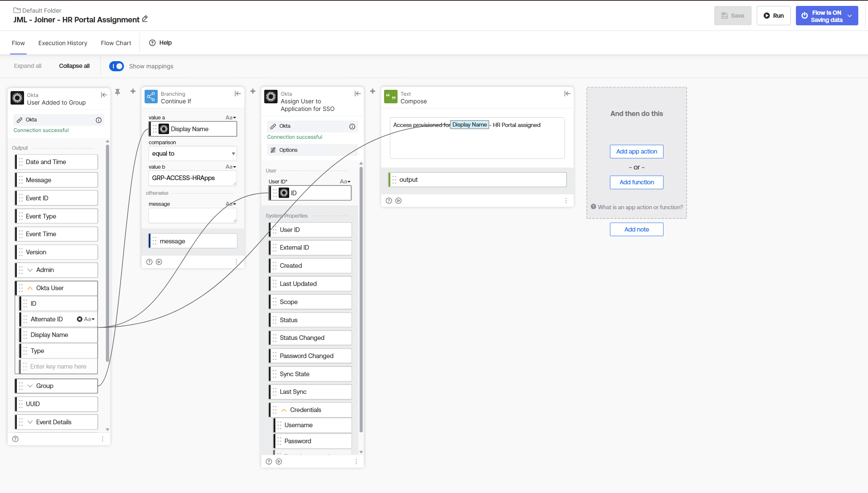Change the value a type dropdown
Viewport: 868px width, 493px height.
coord(231,118)
